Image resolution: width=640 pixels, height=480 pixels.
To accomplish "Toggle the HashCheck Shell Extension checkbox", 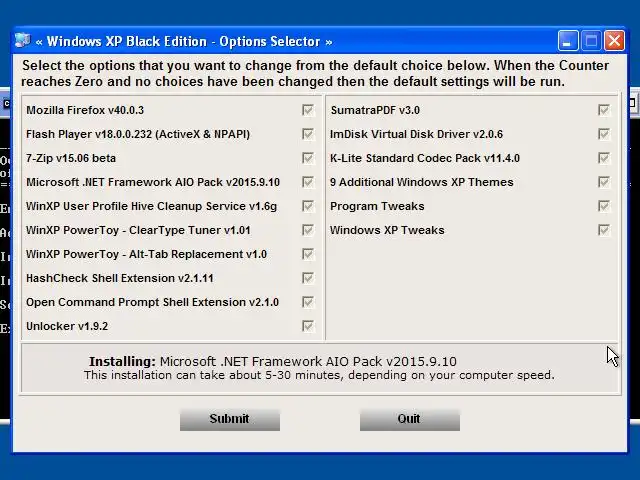I will pyautogui.click(x=308, y=278).
